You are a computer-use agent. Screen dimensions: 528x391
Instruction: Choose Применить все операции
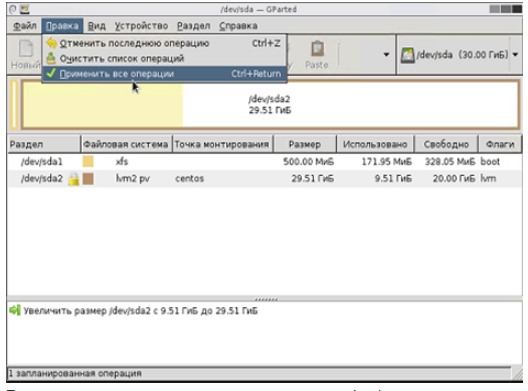(164, 74)
